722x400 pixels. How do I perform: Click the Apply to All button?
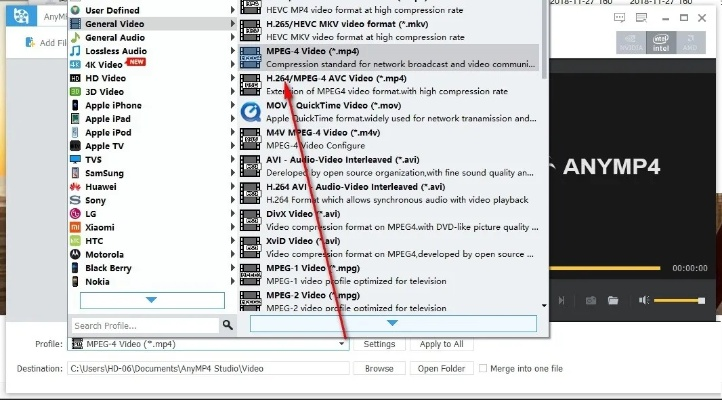[x=441, y=344]
